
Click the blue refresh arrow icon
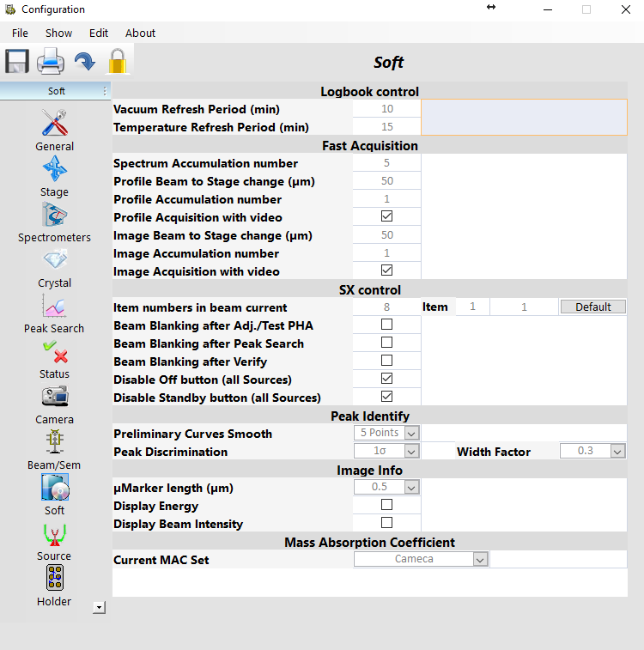[84, 62]
